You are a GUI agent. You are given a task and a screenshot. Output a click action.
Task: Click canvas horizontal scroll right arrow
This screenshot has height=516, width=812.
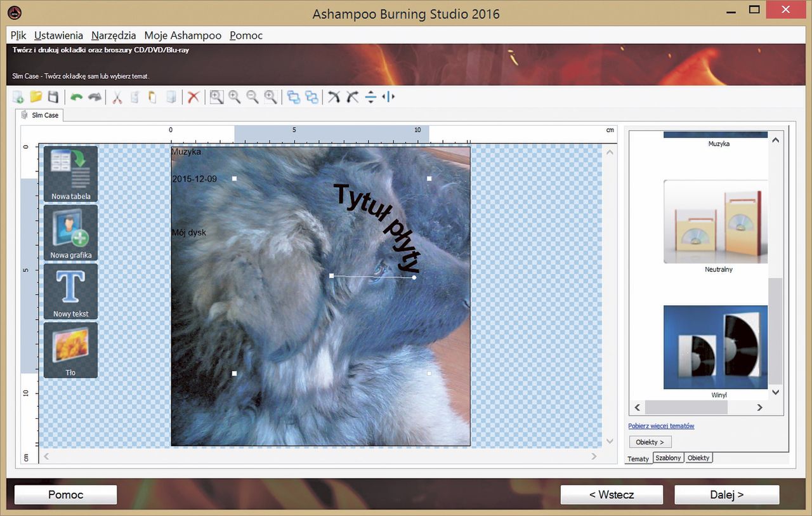pos(594,456)
